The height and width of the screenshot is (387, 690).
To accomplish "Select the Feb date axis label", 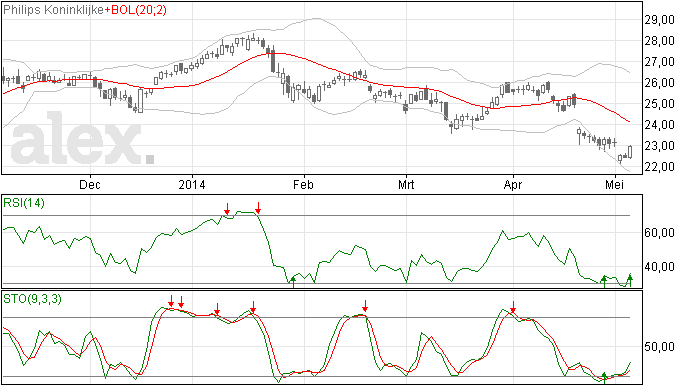I will coord(304,184).
